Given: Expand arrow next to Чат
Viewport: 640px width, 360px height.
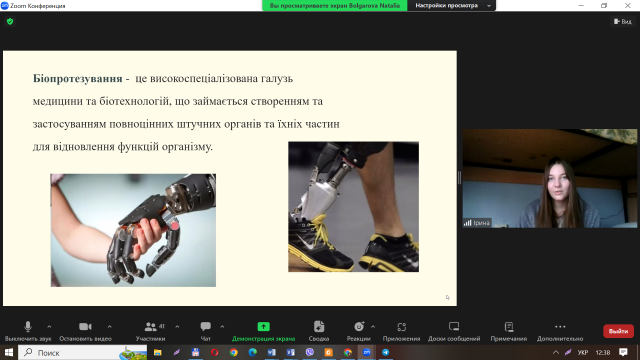Looking at the screenshot, I should point(222,327).
